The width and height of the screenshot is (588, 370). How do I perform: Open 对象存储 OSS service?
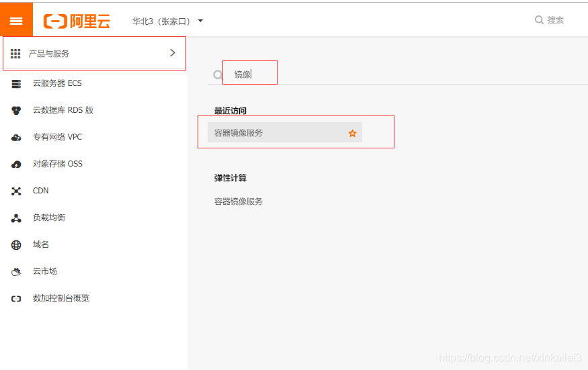58,164
